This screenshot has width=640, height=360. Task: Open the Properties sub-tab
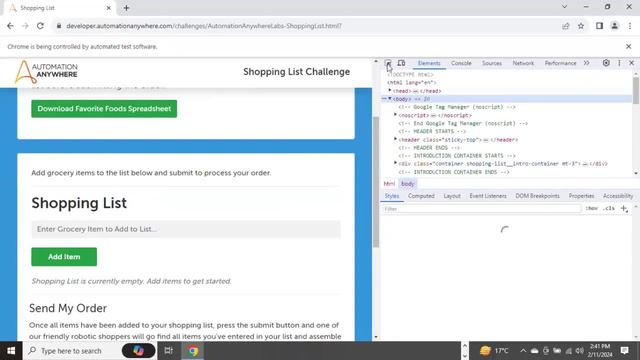click(581, 196)
